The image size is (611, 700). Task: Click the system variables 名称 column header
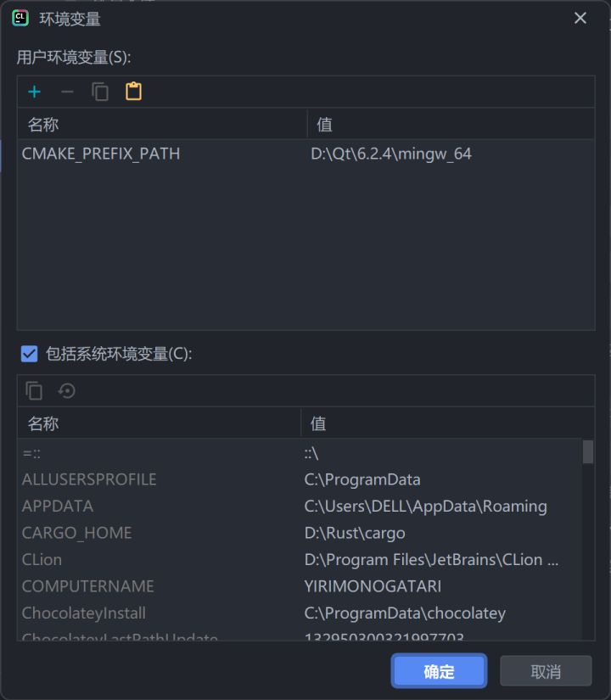43,423
